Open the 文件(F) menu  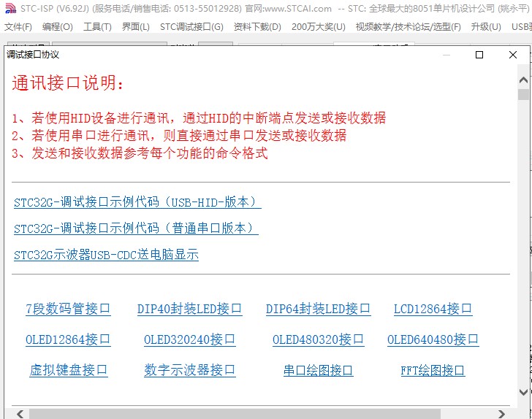click(x=18, y=26)
